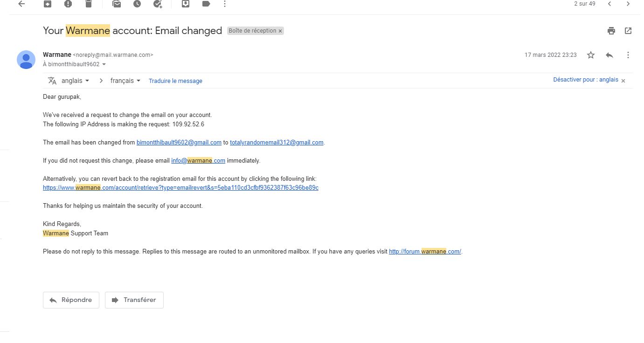This screenshot has height=343, width=644.
Task: Open email in a new window
Action: [628, 31]
